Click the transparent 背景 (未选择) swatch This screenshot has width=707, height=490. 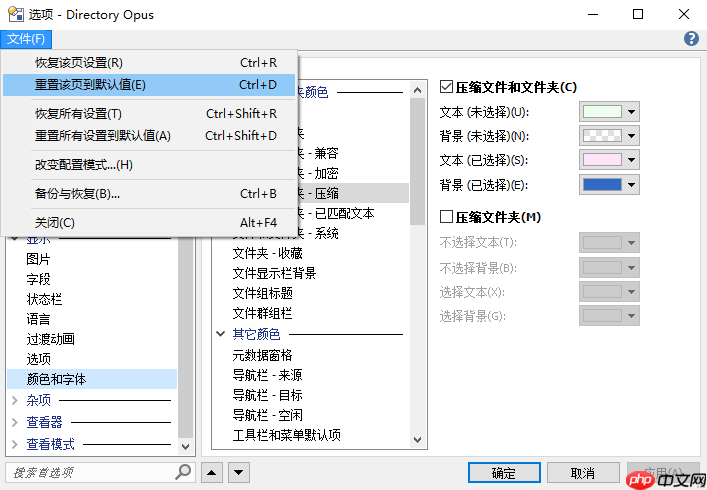point(602,136)
